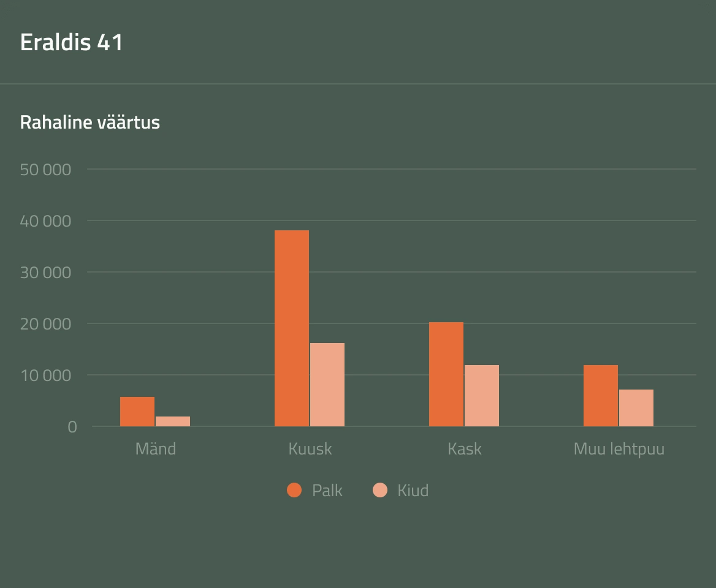Click the Kuusk Palk bar
716x588 pixels.
292,328
